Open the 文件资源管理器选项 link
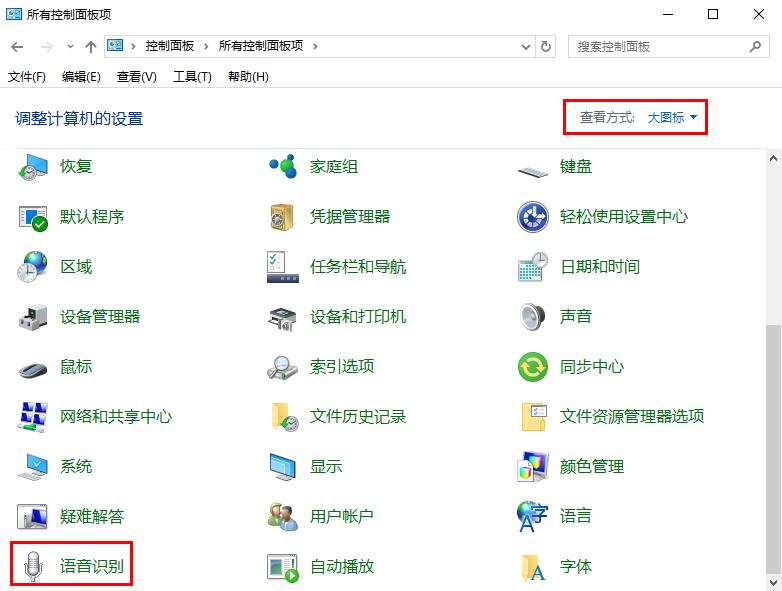The height and width of the screenshot is (591, 782). point(632,417)
